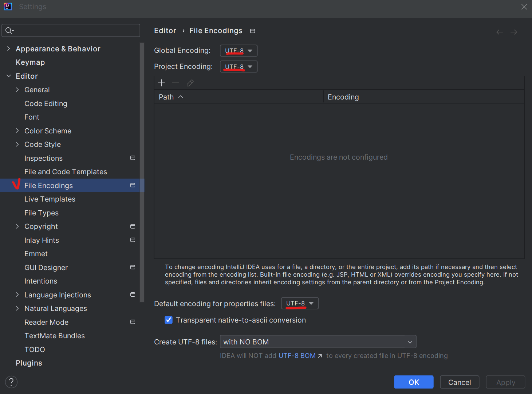Click the Cancel button
The height and width of the screenshot is (394, 532).
(460, 382)
